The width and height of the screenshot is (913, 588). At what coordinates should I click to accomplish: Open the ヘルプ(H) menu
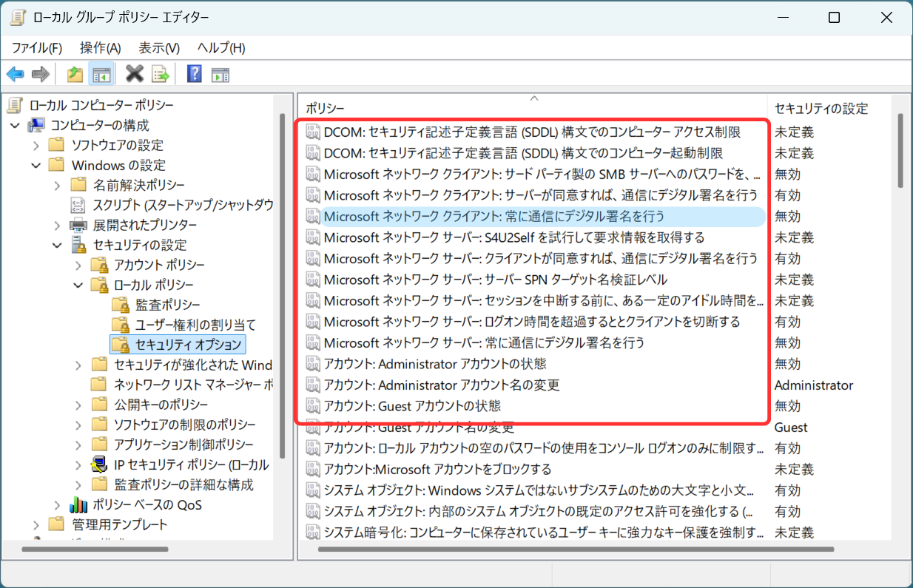[220, 48]
